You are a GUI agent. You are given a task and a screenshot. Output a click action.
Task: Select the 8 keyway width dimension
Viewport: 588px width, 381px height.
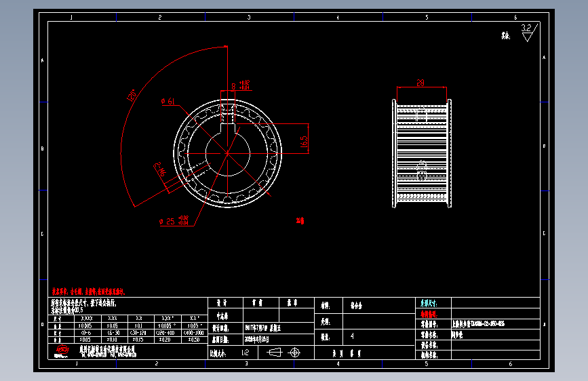pyautogui.click(x=233, y=86)
